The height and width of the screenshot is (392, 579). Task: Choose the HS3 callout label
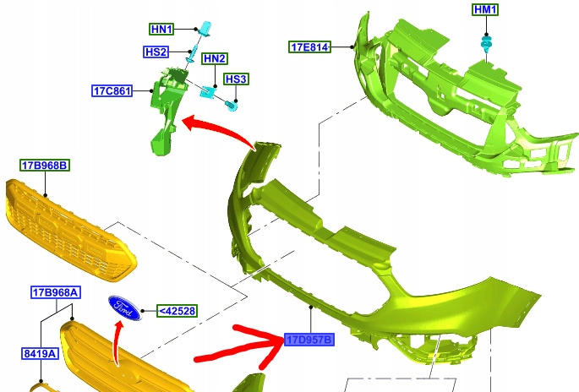tap(236, 79)
